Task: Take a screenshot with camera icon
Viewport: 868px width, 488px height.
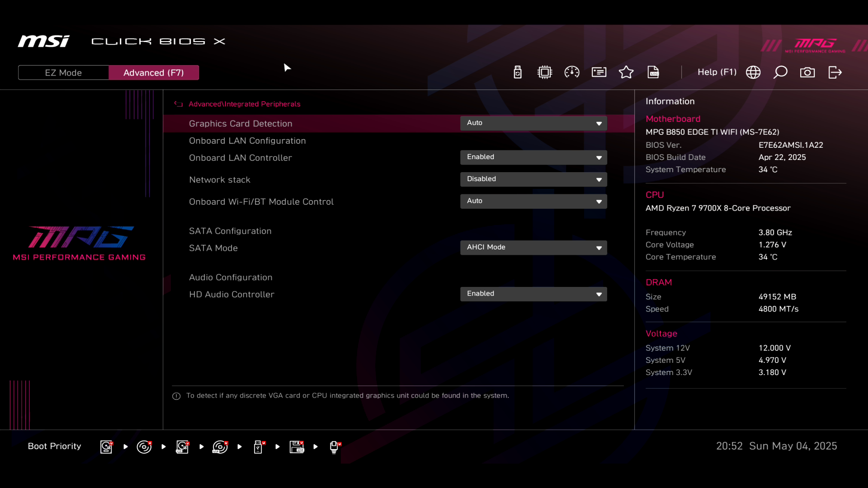Action: point(807,72)
